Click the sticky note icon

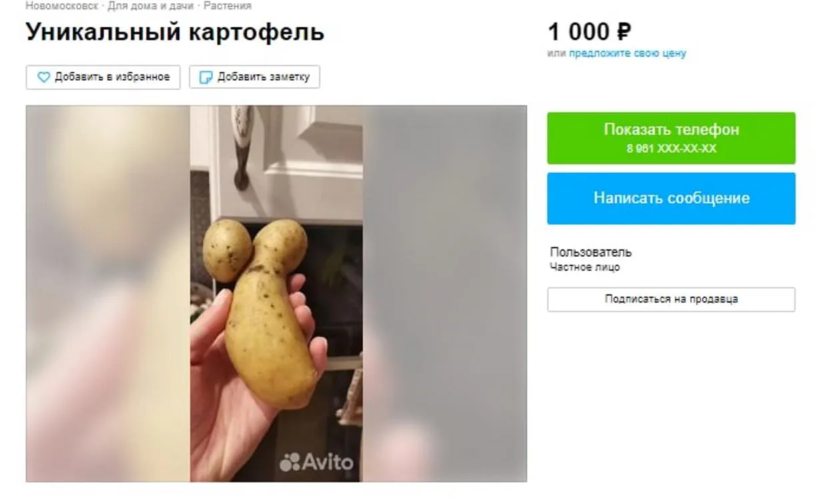click(x=206, y=77)
